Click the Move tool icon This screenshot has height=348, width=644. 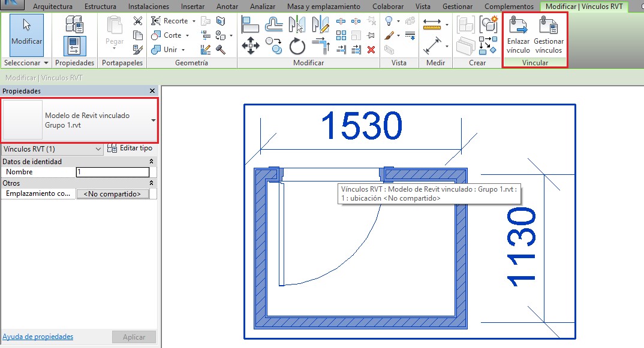click(x=251, y=46)
